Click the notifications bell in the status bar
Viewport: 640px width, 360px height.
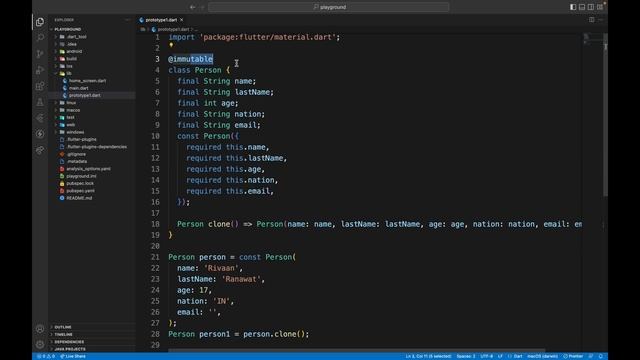[600, 356]
